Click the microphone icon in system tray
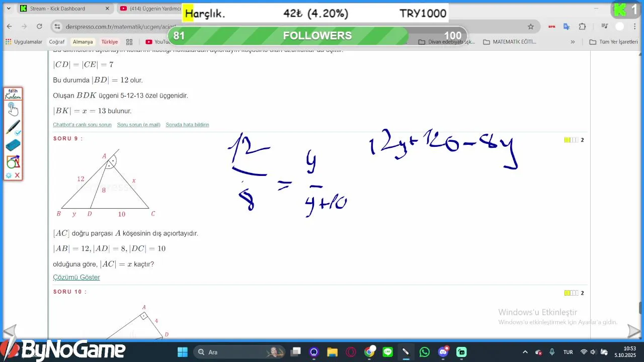 pos(552,352)
